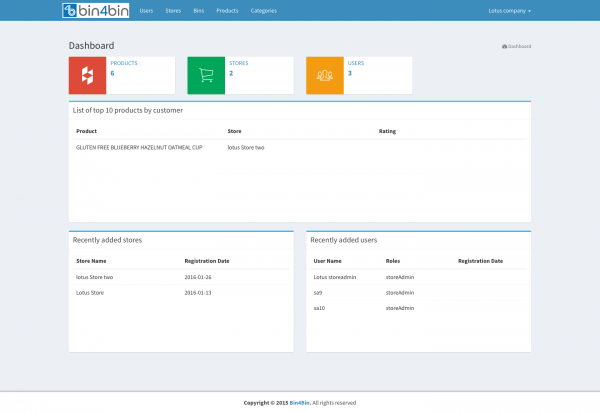Go to Bins in navigation bar

point(198,10)
